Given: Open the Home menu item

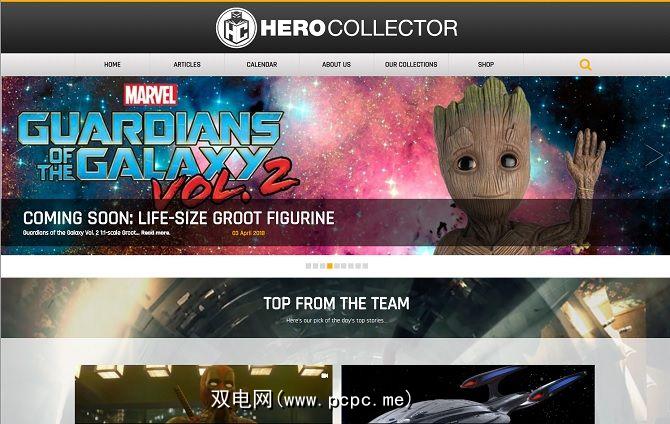Looking at the screenshot, I should click(x=112, y=65).
